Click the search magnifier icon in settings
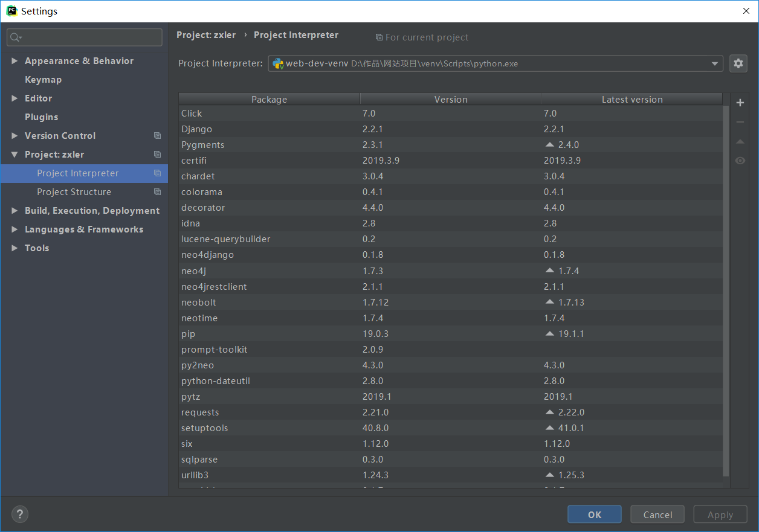This screenshot has width=759, height=532. click(16, 37)
